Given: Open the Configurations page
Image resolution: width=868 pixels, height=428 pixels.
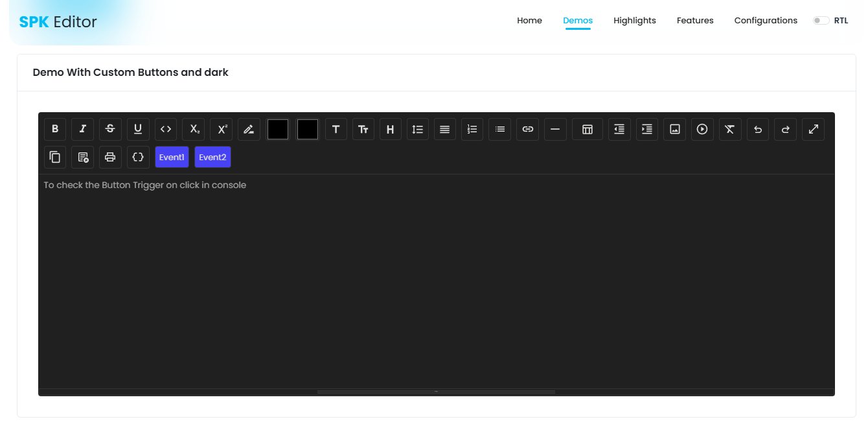Looking at the screenshot, I should pyautogui.click(x=766, y=20).
